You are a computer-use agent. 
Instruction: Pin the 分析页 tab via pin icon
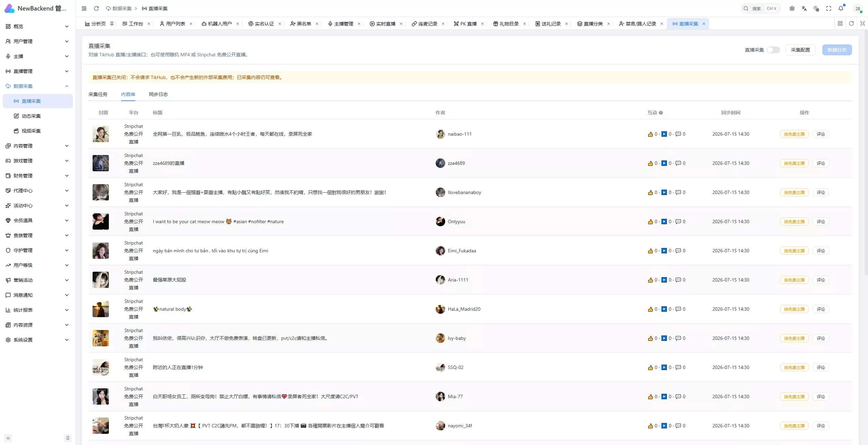tap(112, 24)
